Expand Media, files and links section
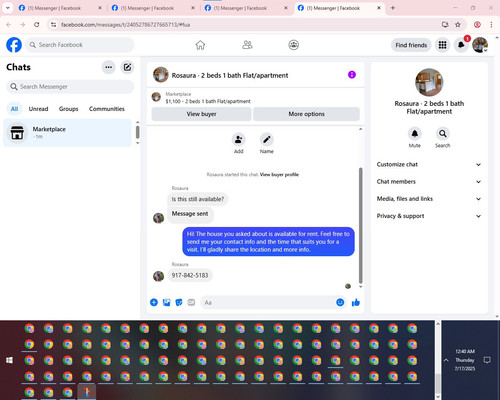 pyautogui.click(x=429, y=199)
